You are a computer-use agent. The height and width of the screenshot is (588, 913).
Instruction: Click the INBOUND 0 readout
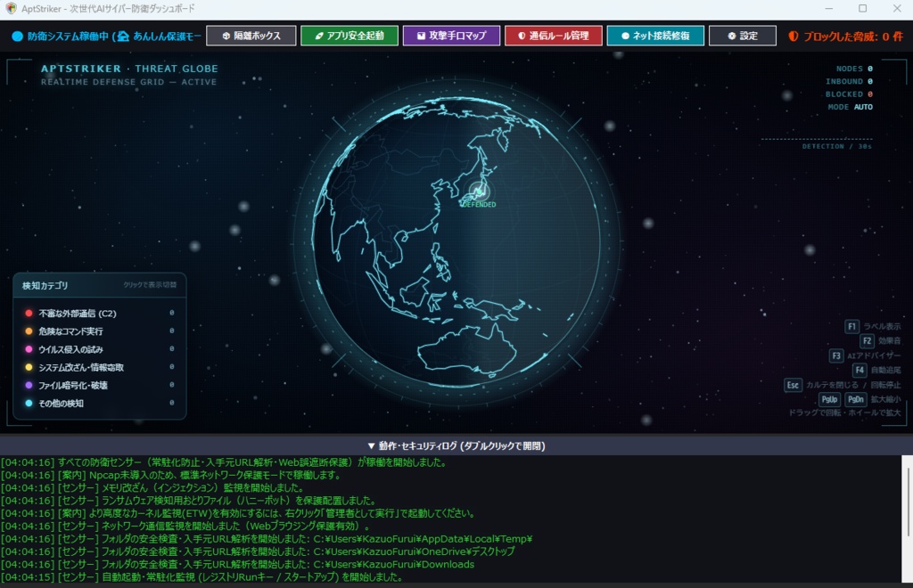point(849,81)
